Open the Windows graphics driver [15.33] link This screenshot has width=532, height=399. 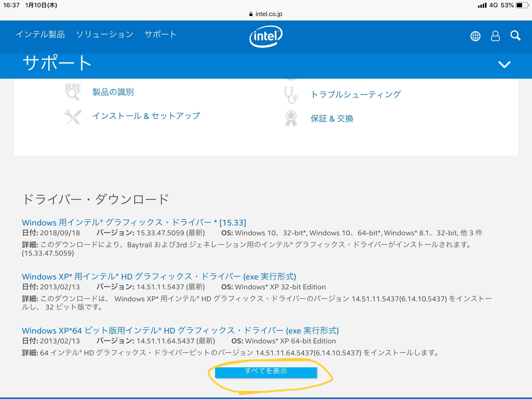click(134, 222)
